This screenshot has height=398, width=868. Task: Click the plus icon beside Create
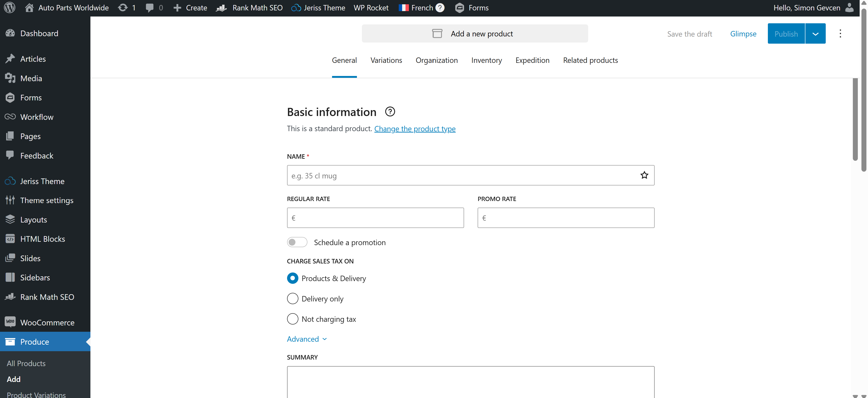point(177,8)
